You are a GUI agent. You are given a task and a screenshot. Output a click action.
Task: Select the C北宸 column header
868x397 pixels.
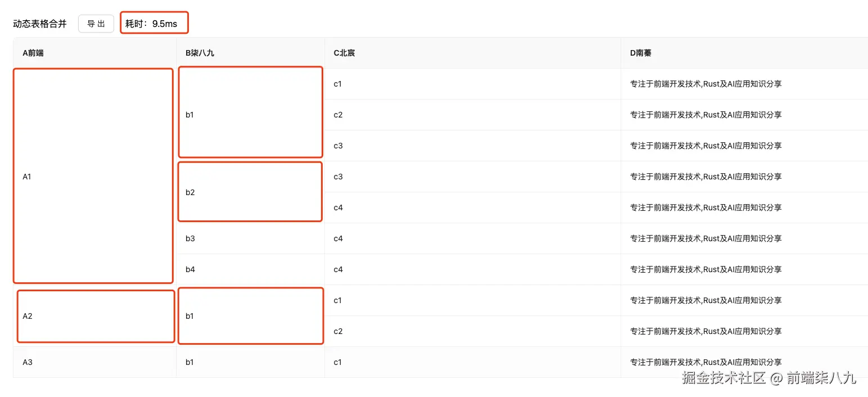coord(344,53)
